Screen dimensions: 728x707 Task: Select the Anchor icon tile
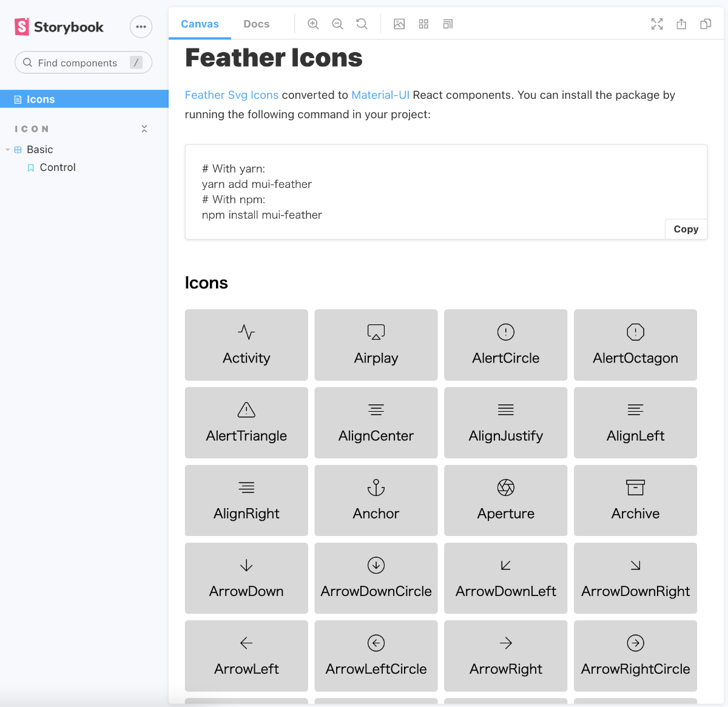tap(376, 500)
